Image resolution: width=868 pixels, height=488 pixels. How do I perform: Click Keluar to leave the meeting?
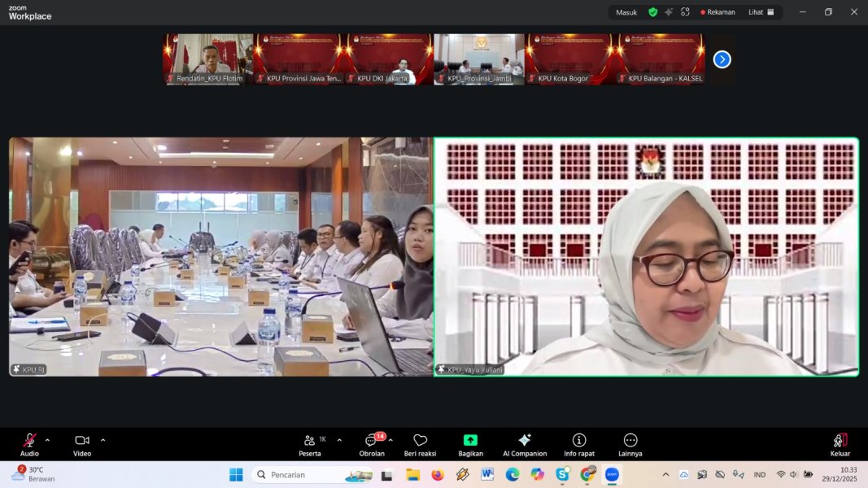point(840,442)
